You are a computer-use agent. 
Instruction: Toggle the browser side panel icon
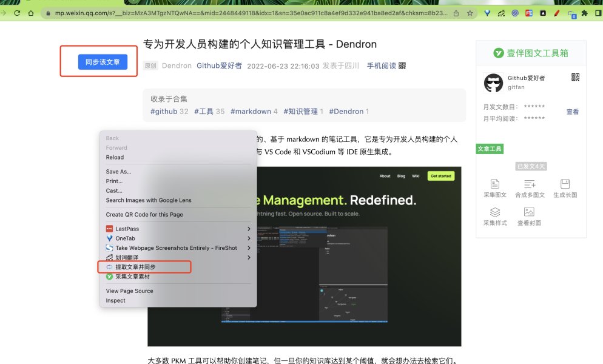(x=598, y=13)
